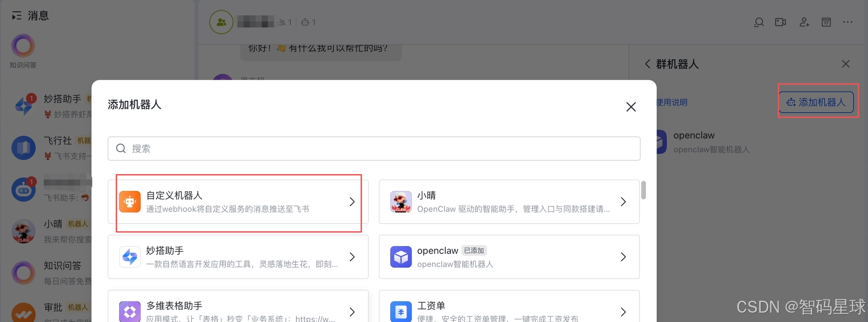Show group member count in chat header
The image size is (868, 322).
coord(285,22)
